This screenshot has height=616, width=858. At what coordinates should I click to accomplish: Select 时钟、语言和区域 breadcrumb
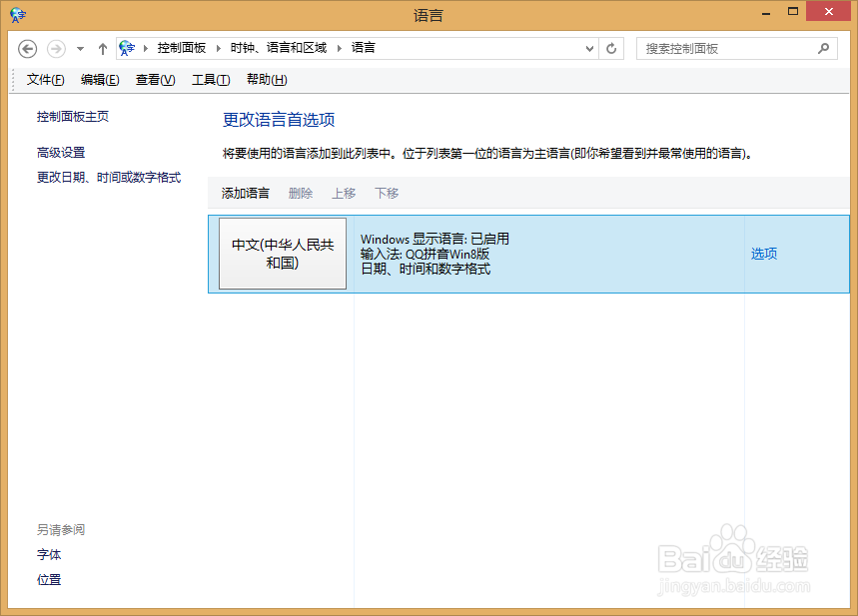279,48
